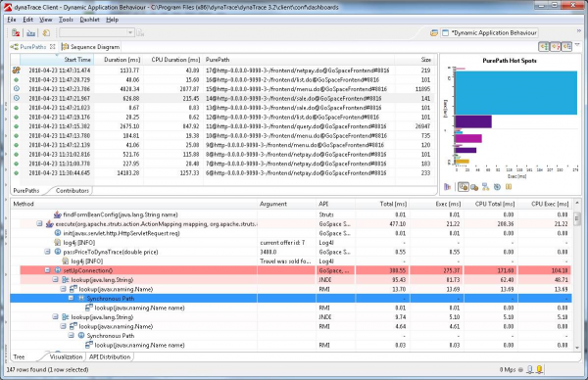Viewport: 588px width, 380px height.
Task: Open the Dashlet menu
Action: click(x=89, y=20)
